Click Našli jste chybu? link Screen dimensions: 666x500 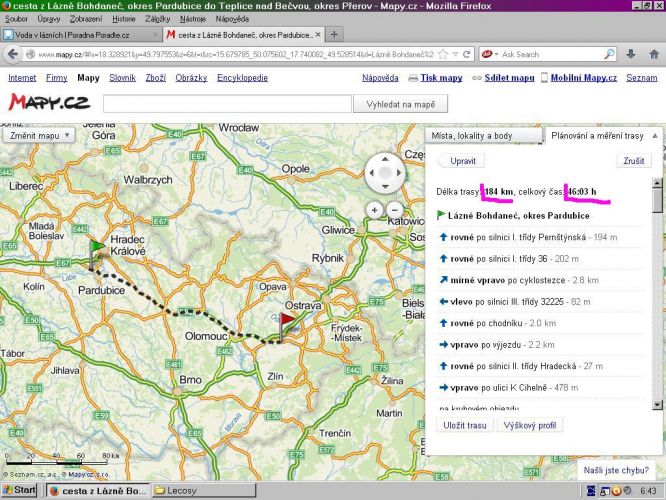(616, 470)
